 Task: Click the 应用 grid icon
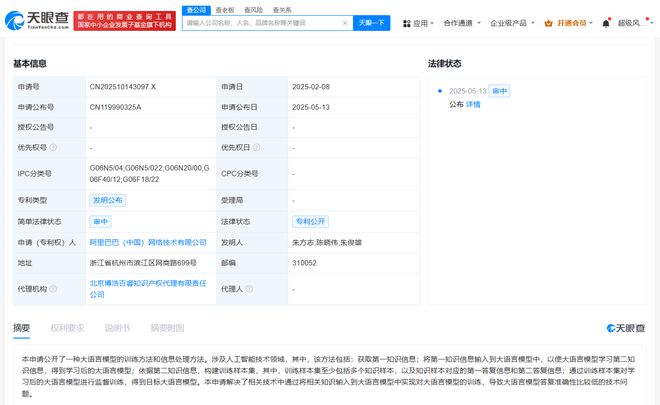[406, 23]
